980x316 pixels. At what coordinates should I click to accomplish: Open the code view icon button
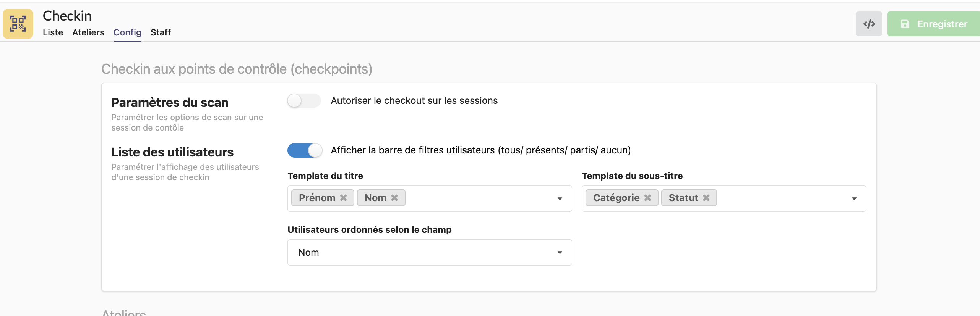point(869,24)
